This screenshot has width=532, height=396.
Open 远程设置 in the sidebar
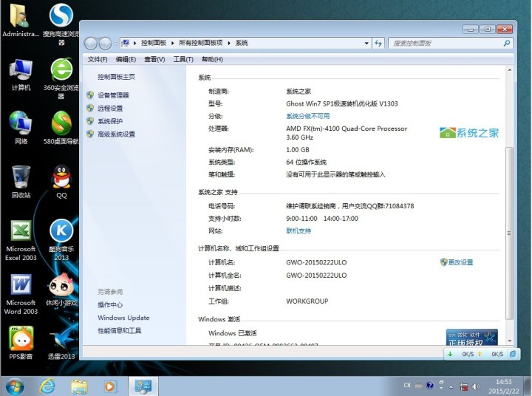click(x=110, y=109)
